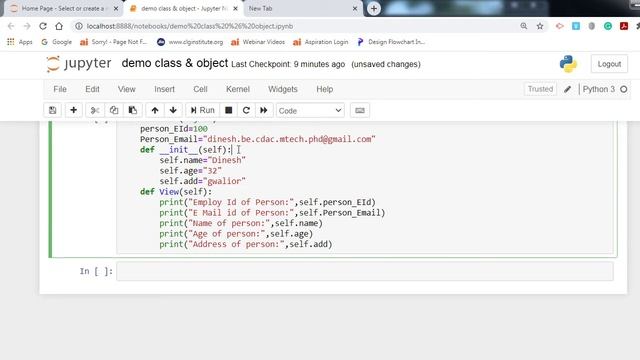Reload the page with refresh icon
Viewport: 640px width, 360px height.
(x=43, y=26)
